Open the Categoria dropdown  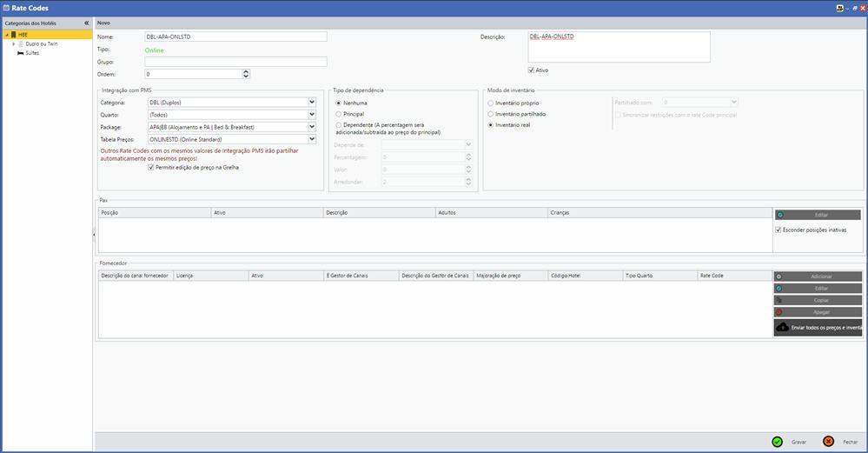tap(312, 103)
